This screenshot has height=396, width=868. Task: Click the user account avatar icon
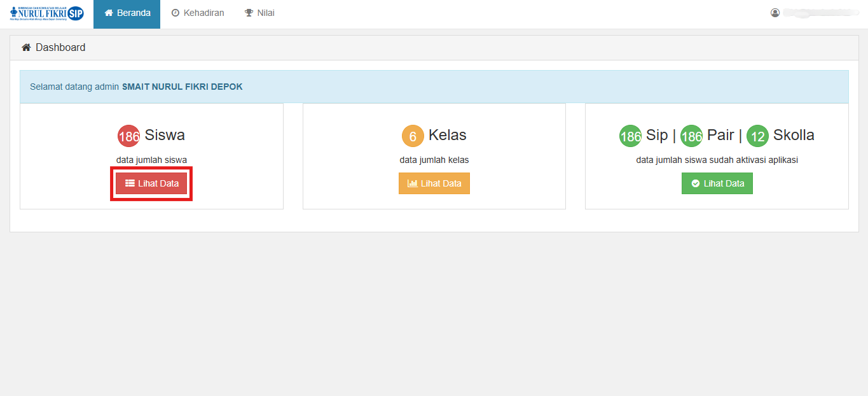tap(775, 13)
